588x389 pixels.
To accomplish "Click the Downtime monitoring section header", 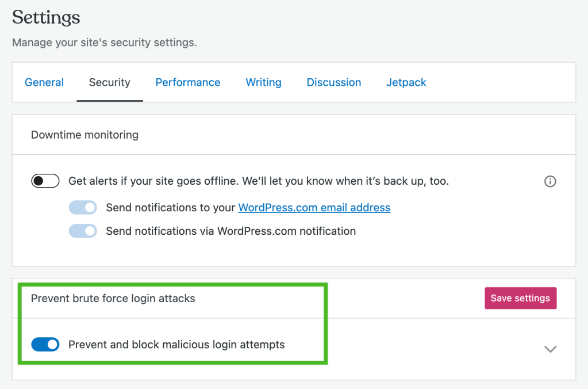I will coord(84,135).
